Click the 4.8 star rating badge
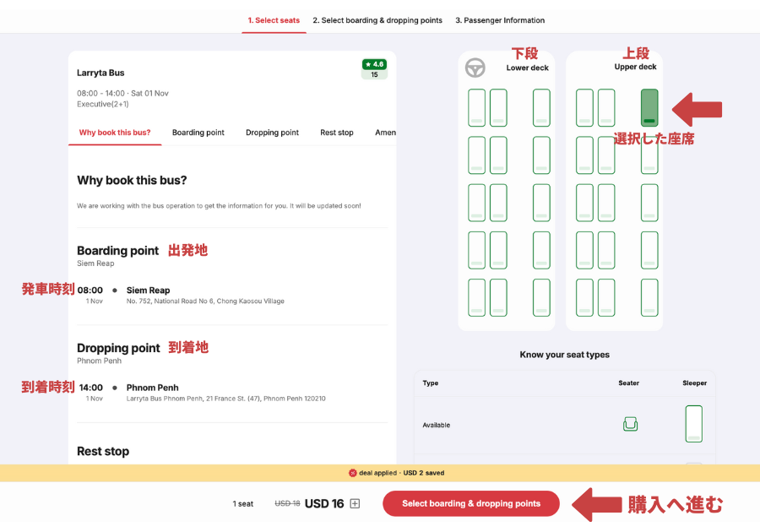The width and height of the screenshot is (760, 532). (x=374, y=68)
